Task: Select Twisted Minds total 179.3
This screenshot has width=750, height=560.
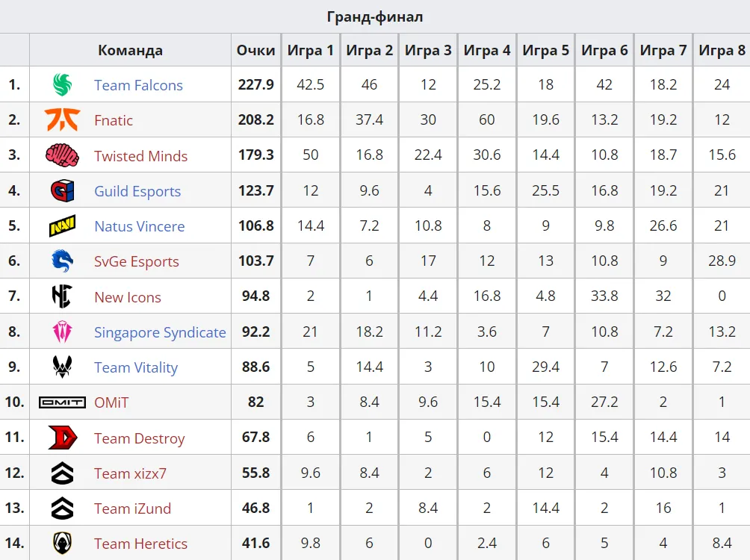Action: pyautogui.click(x=256, y=155)
